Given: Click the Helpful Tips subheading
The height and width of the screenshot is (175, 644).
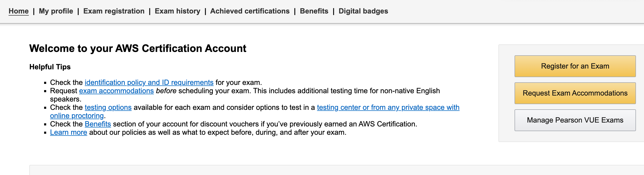Looking at the screenshot, I should tap(50, 67).
